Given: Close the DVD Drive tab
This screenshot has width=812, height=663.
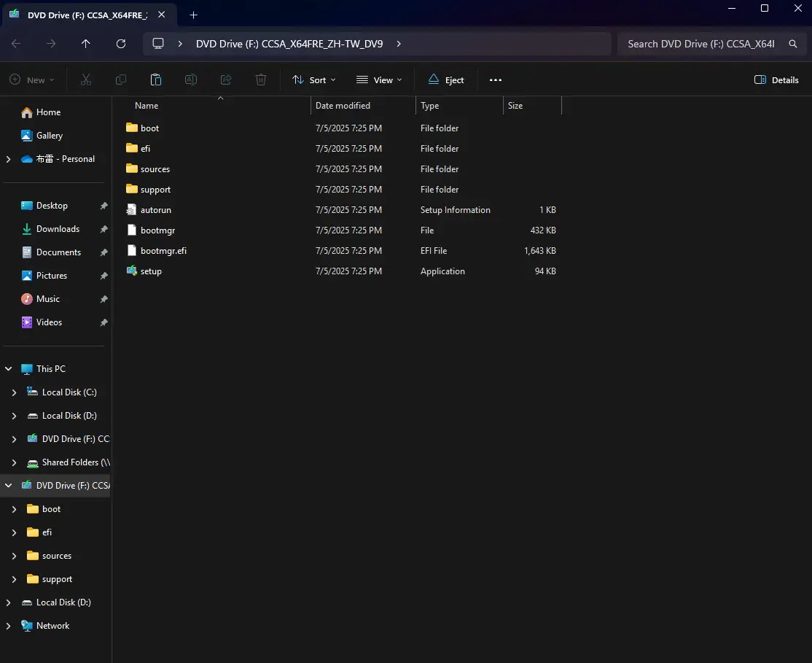Looking at the screenshot, I should point(162,15).
